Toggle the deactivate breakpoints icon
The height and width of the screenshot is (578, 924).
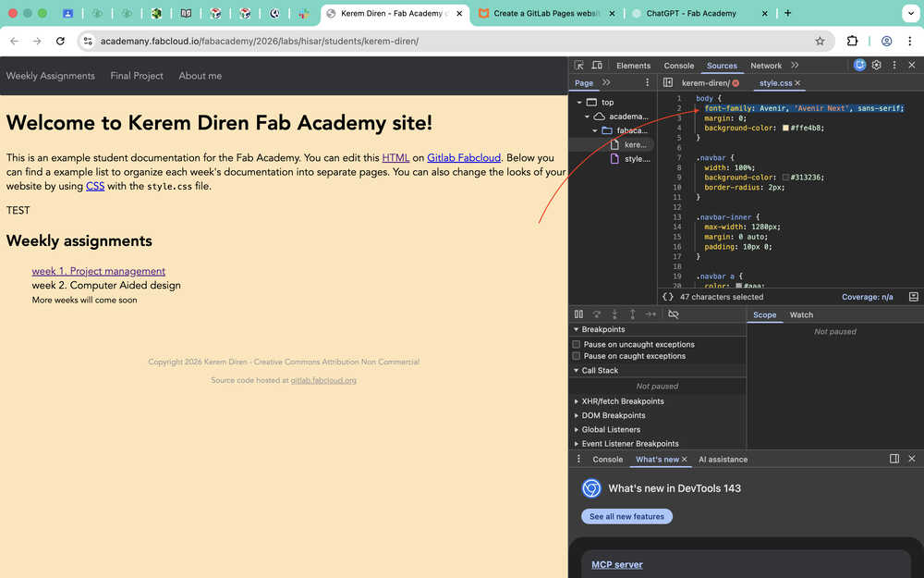pos(674,314)
